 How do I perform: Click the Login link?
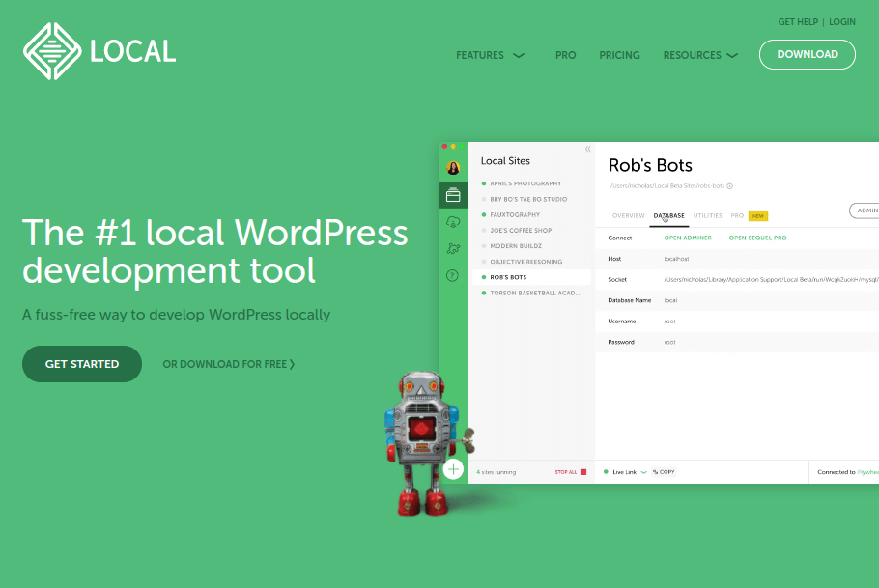coord(841,22)
